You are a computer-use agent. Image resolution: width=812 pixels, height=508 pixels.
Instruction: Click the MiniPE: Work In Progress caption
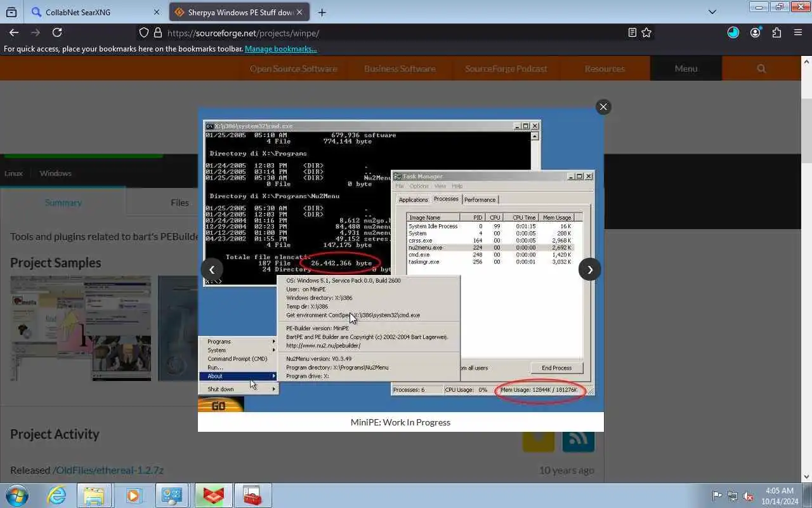tap(400, 422)
